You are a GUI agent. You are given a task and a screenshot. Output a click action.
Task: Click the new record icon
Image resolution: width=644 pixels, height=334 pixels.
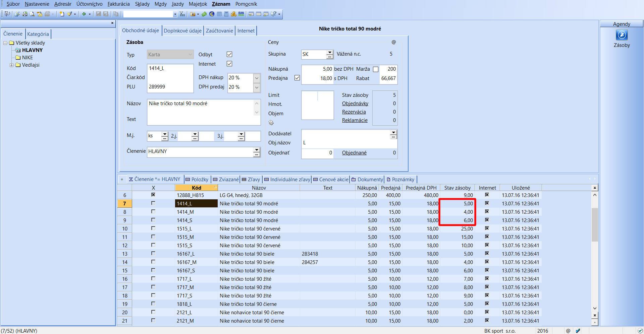pyautogui.click(x=62, y=14)
